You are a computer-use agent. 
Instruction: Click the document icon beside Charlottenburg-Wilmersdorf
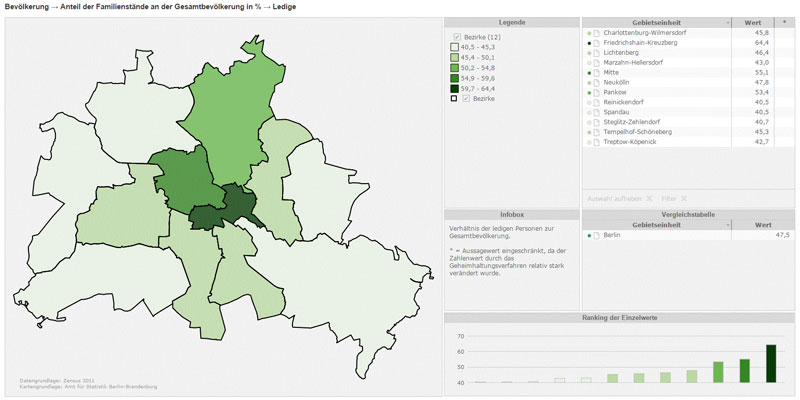[596, 33]
